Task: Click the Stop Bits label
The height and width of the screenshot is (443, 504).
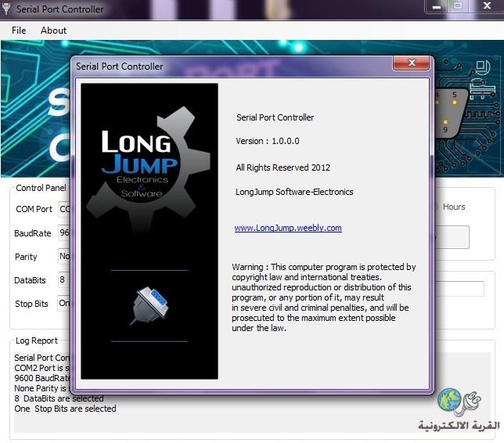Action: pos(31,304)
